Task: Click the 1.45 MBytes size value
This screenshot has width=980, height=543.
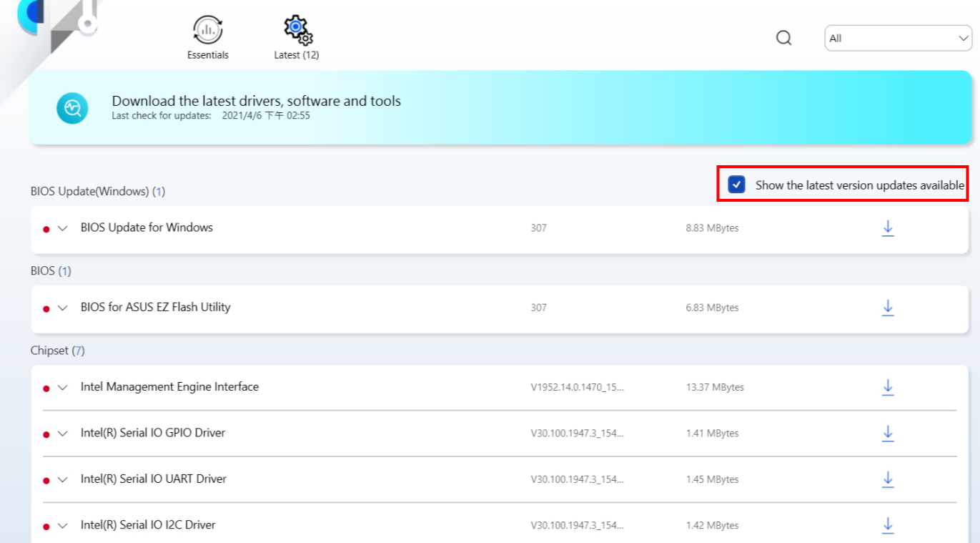Action: point(712,479)
